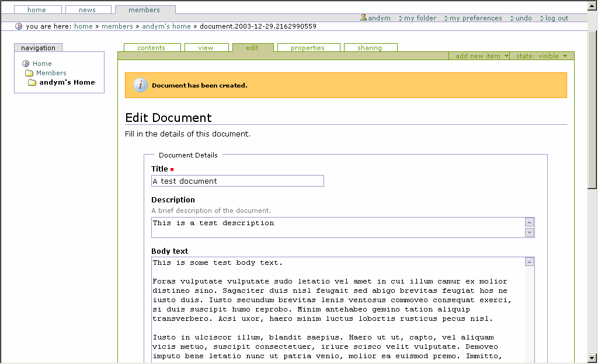
Task: Click the my preferences link
Action: (475, 18)
